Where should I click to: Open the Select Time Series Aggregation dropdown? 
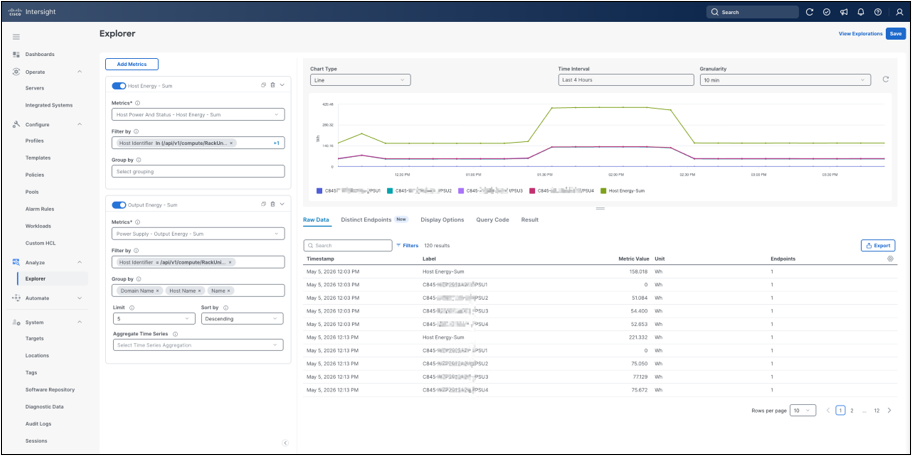coord(198,345)
